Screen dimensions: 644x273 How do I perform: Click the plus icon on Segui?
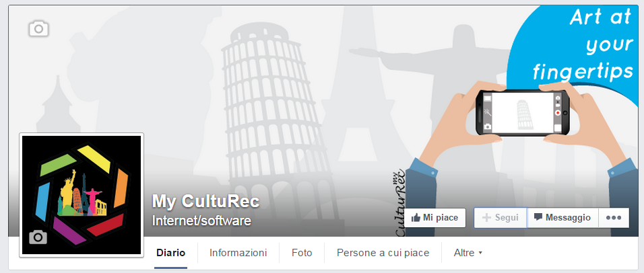(x=486, y=218)
